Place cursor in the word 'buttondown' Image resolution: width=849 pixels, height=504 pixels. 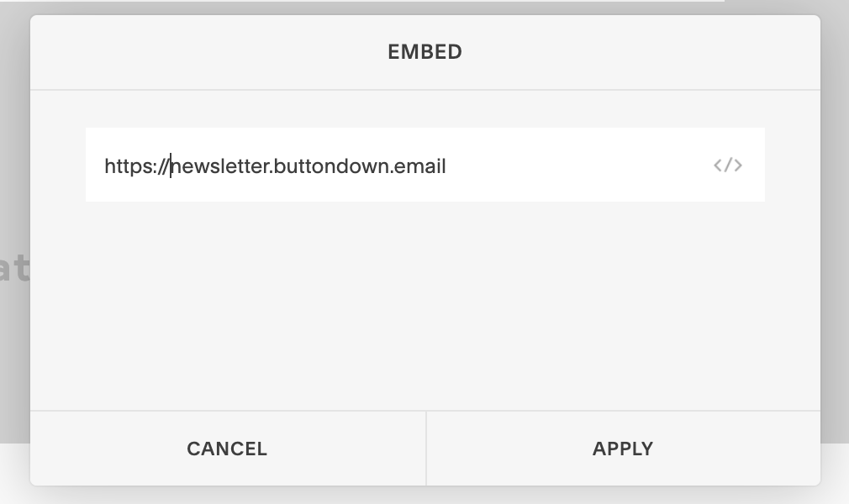[331, 166]
